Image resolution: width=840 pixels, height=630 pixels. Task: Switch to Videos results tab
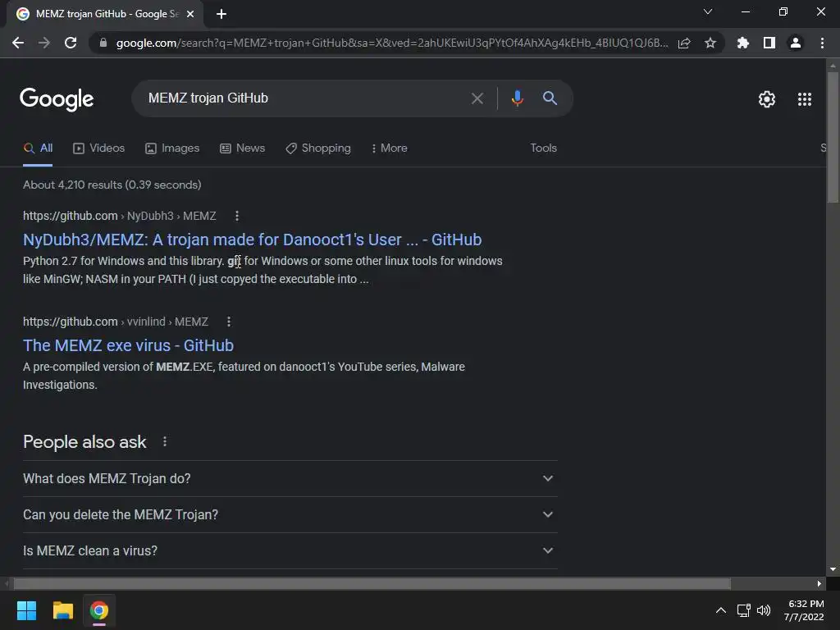(98, 148)
